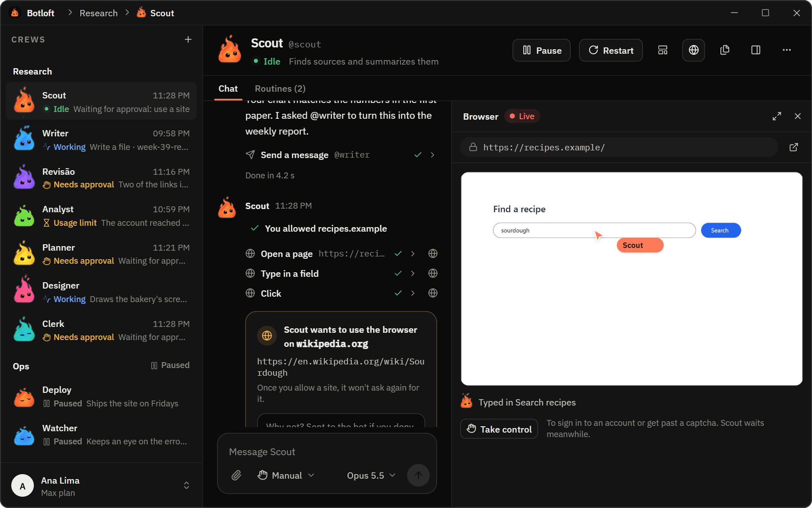Toggle the side panel icon in header
Image resolution: width=812 pixels, height=508 pixels.
756,50
